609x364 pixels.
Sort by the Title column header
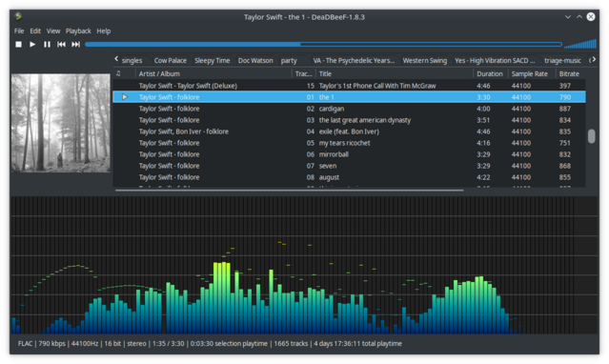pos(395,73)
